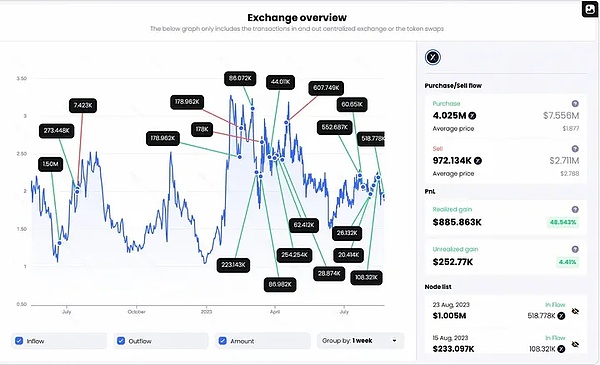Click the 48.543% realized gain badge
The height and width of the screenshot is (365, 600).
tap(563, 222)
